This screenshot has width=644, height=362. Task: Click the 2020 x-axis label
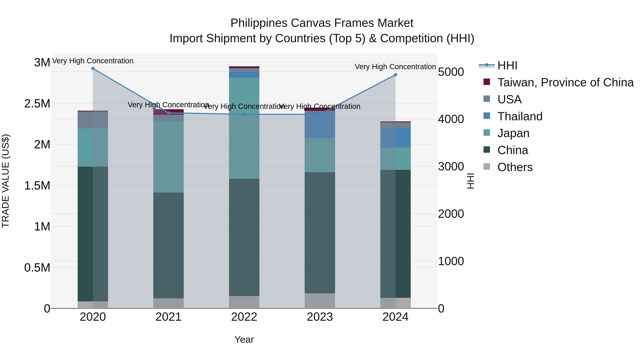[93, 317]
